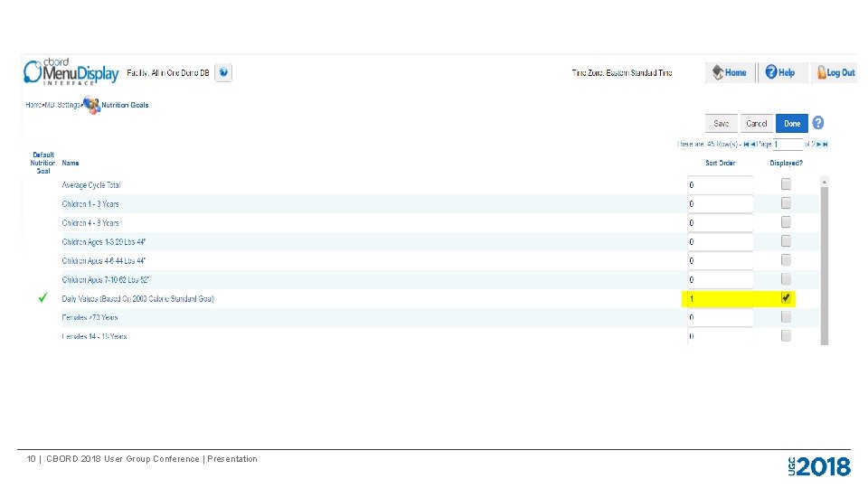Screen dimensions: 868x488
Task: Click the Home breadcrumb link
Action: 33,105
